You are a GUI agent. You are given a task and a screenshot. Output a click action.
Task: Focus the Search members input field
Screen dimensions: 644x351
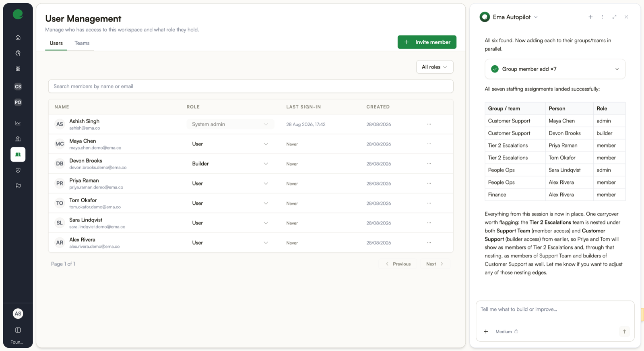tap(251, 86)
